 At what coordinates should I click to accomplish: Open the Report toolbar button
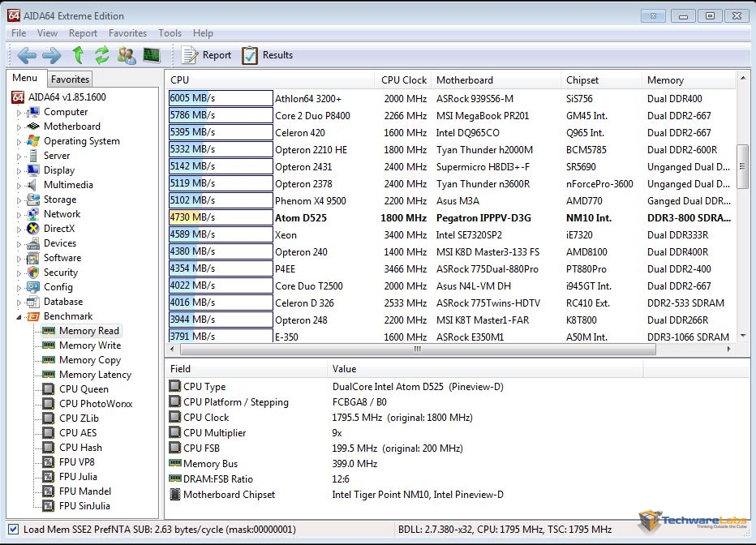coord(206,55)
